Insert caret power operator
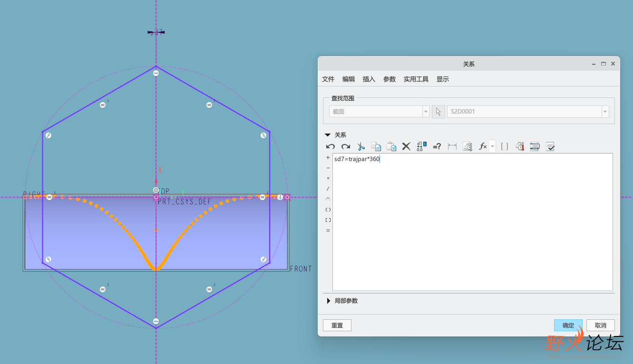The width and height of the screenshot is (633, 364). (328, 199)
